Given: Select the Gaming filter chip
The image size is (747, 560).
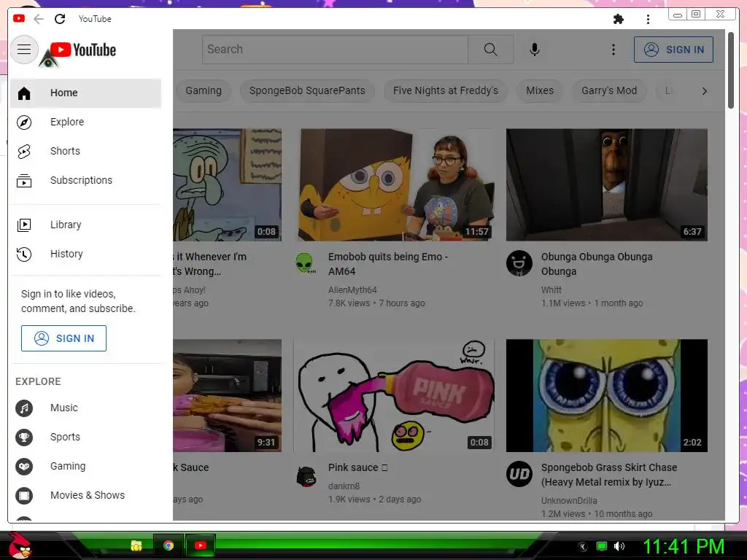Looking at the screenshot, I should (204, 91).
